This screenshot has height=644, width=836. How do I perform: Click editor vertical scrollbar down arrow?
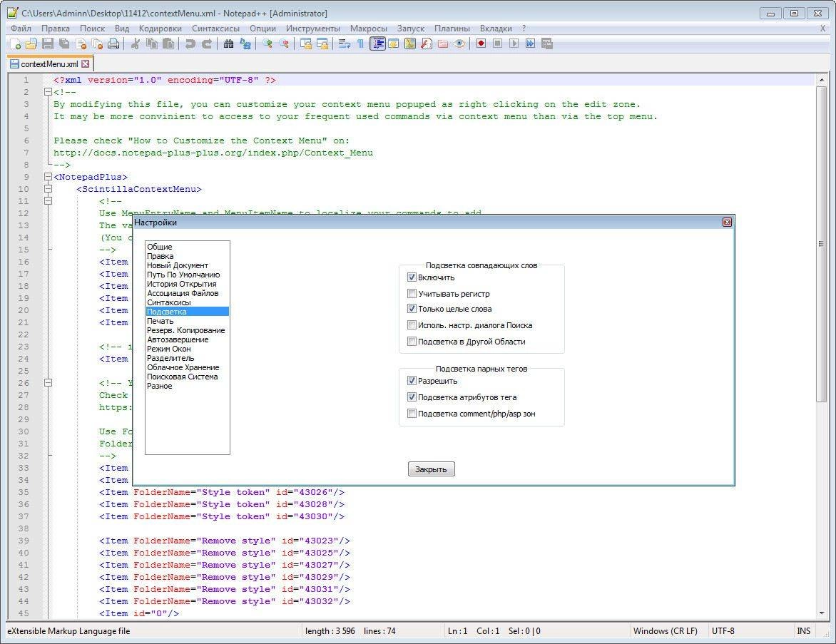point(821,613)
